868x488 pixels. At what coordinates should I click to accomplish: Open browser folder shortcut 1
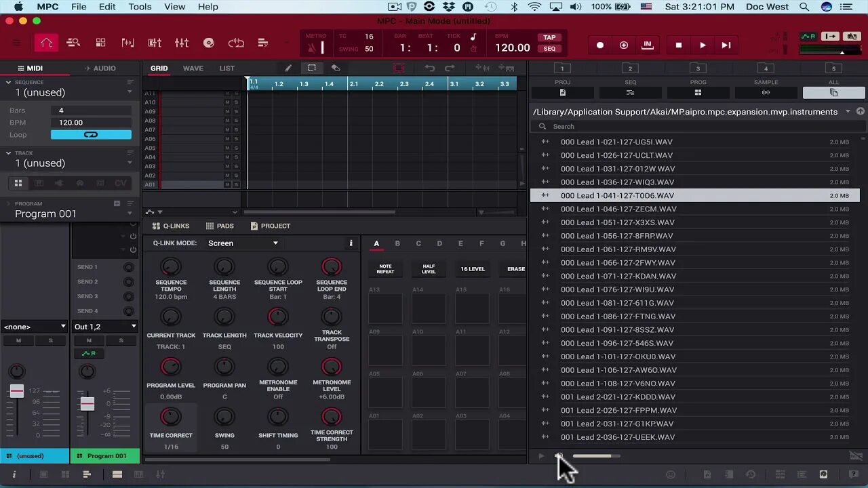pyautogui.click(x=562, y=68)
